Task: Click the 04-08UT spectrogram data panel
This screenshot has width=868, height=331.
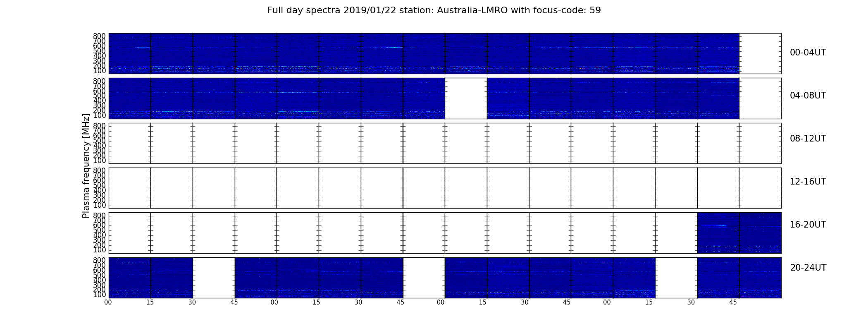Action: [x=424, y=98]
